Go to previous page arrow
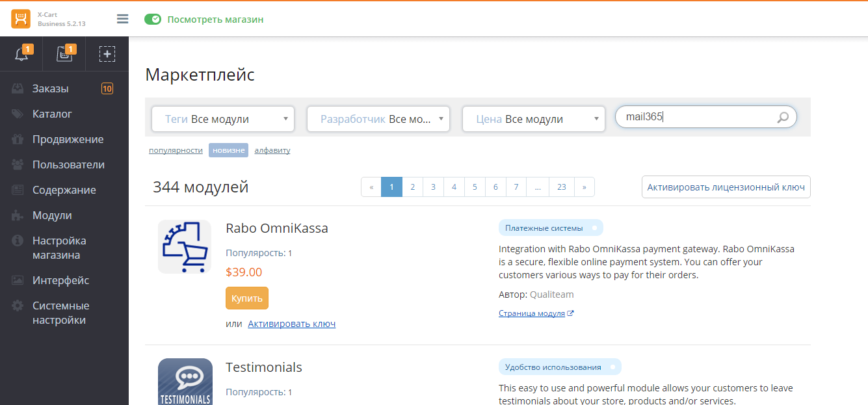The image size is (868, 405). [x=371, y=187]
